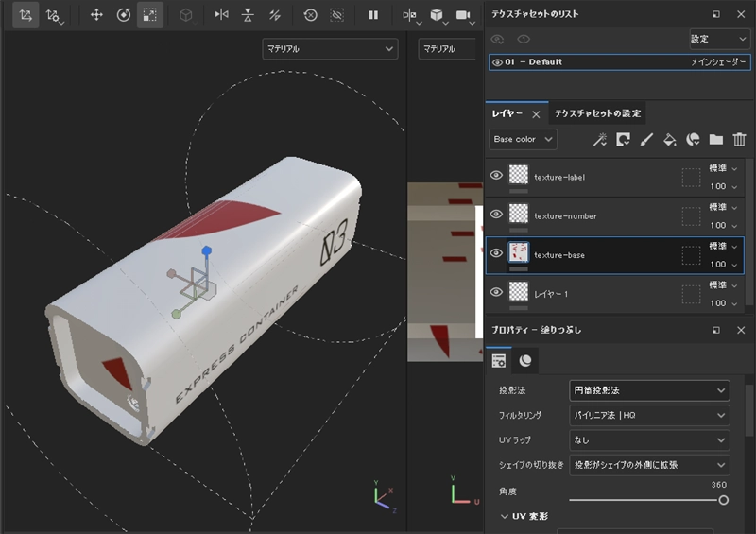Hide the 01 - Default texture set
The width and height of the screenshot is (756, 534).
point(497,62)
